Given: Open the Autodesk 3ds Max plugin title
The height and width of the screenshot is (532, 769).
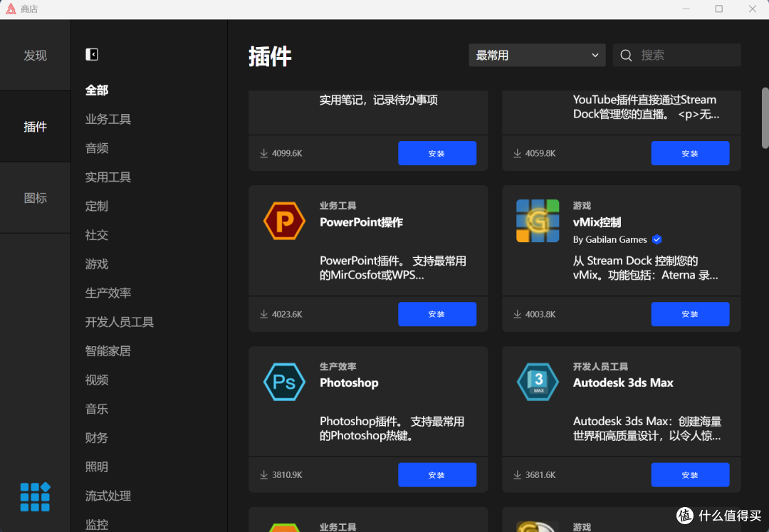Looking at the screenshot, I should point(623,382).
